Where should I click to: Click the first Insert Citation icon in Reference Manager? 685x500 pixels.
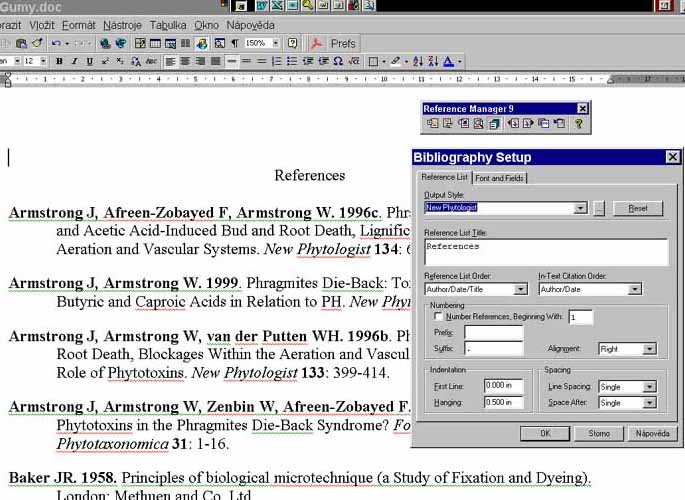(x=432, y=124)
